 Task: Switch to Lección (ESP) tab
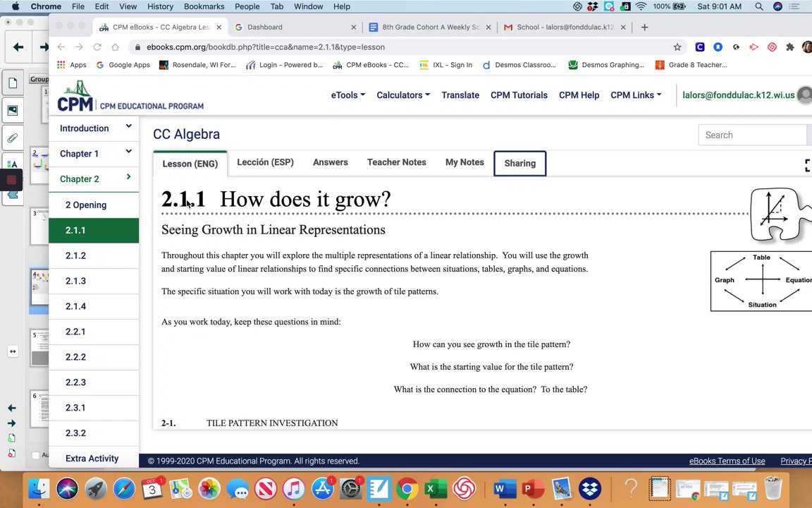point(265,162)
